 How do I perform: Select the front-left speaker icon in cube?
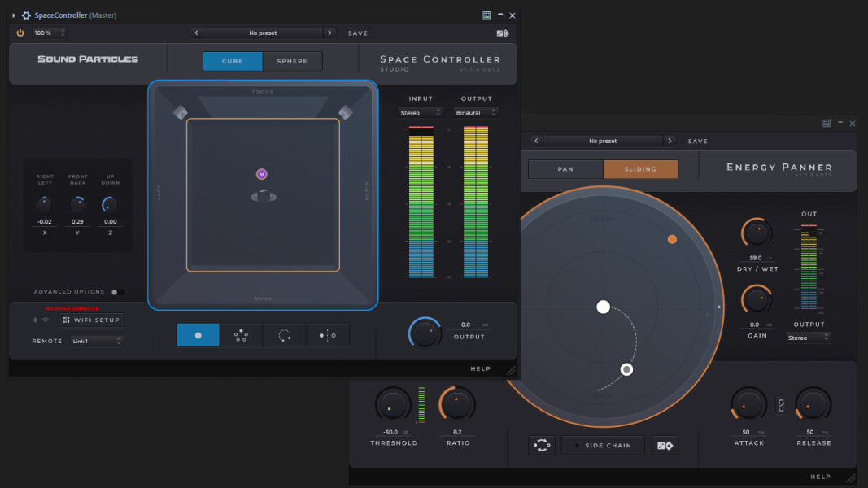pyautogui.click(x=181, y=112)
